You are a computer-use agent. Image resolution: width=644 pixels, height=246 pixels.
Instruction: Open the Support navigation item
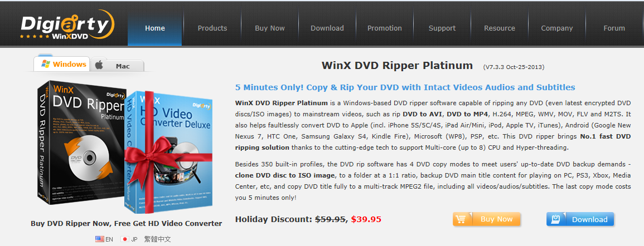pos(442,28)
